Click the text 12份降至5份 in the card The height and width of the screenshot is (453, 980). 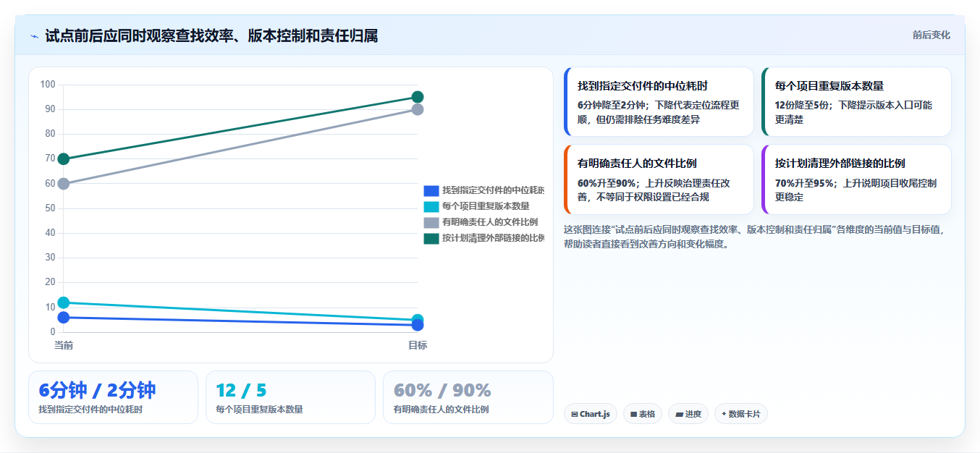(803, 105)
